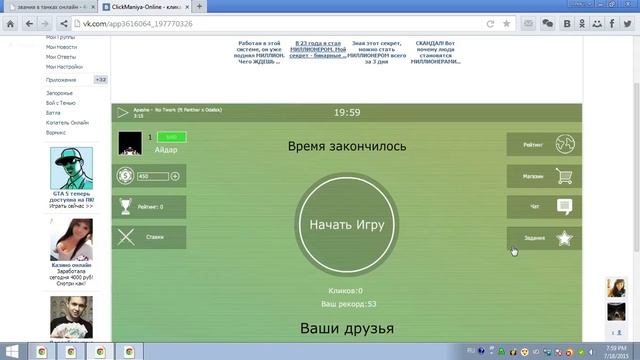Go back in browser history

[x=29, y=24]
